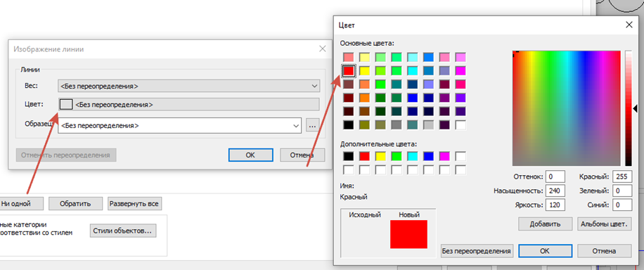Viewport: 644px width, 270px height.
Task: Select the pure blue basic color swatch
Action: click(x=413, y=98)
